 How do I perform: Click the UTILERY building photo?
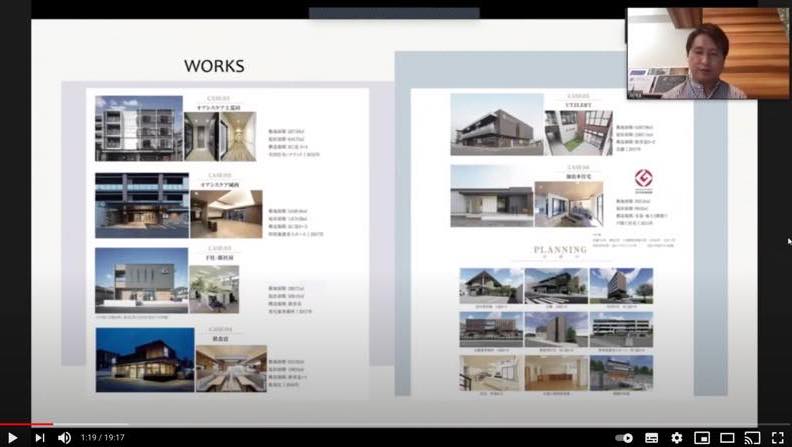point(495,125)
